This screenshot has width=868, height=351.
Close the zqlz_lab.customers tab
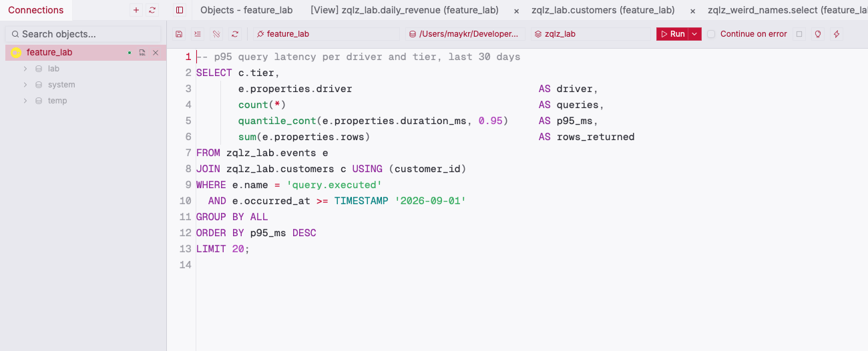pos(692,11)
